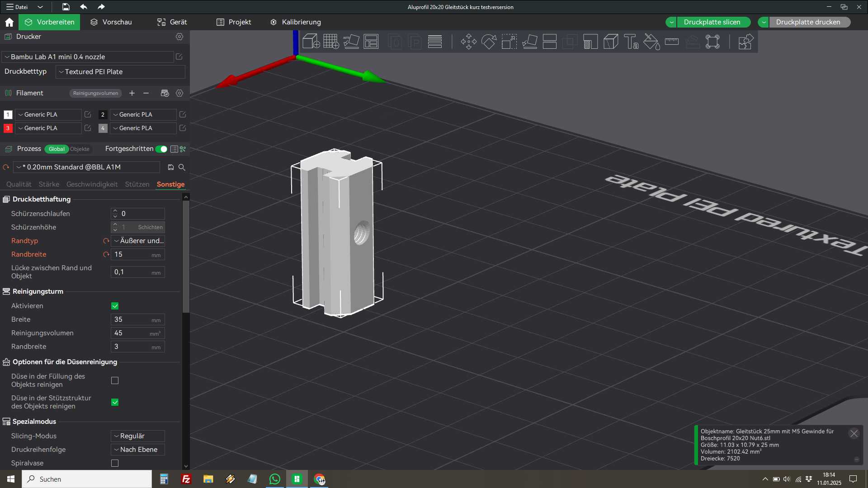Click the Auto orient icon
This screenshot has width=868, height=488.
[351, 42]
